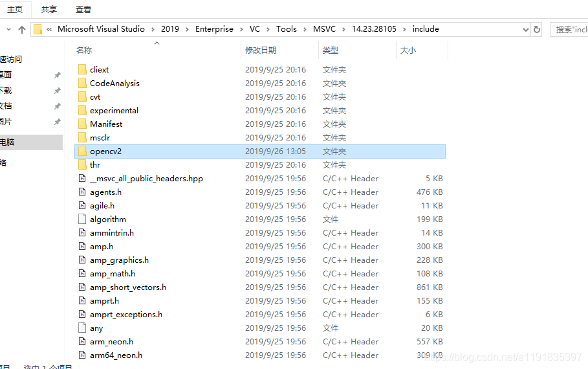Expand chevron after 14.23.28105 breadcrumb

click(x=404, y=29)
